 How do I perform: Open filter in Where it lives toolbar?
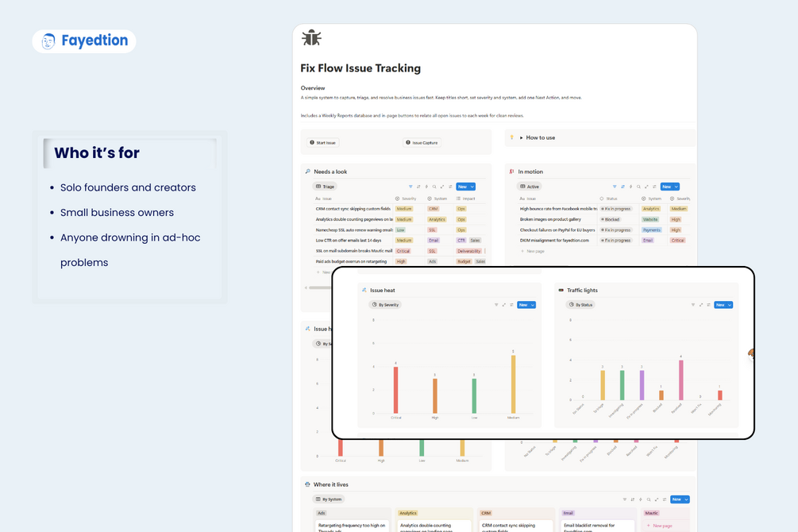625,499
